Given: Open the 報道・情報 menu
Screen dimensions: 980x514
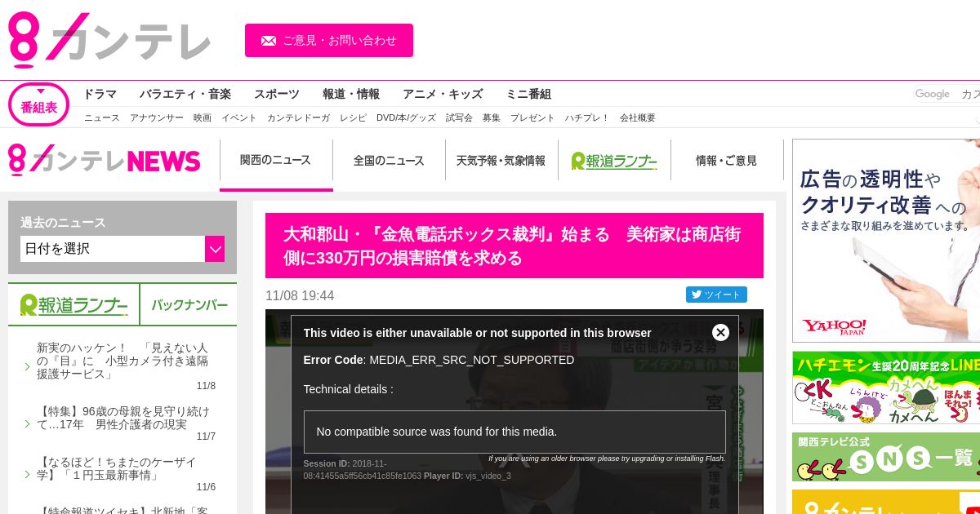Looking at the screenshot, I should tap(350, 94).
